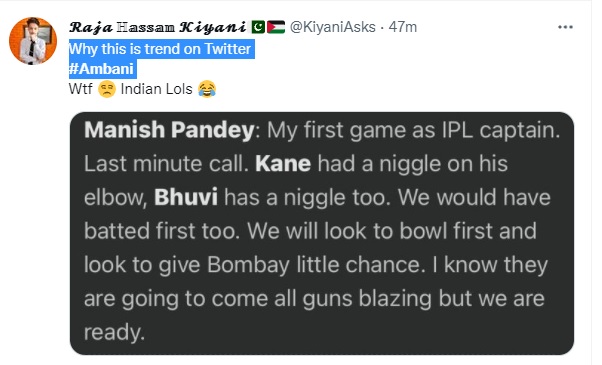The image size is (602, 365).
Task: Click the Raja Hassam Kiyani display name
Action: pos(157,27)
